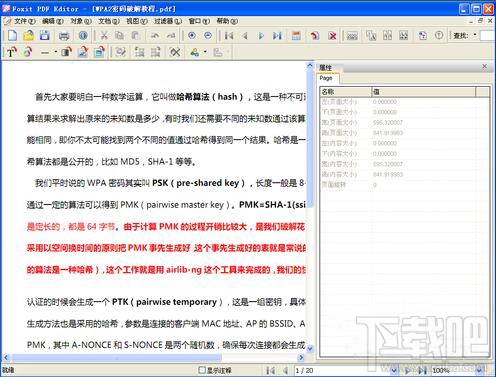This screenshot has width=496, height=377.
Task: Open the 窗口 menu
Action: pyautogui.click(x=199, y=21)
